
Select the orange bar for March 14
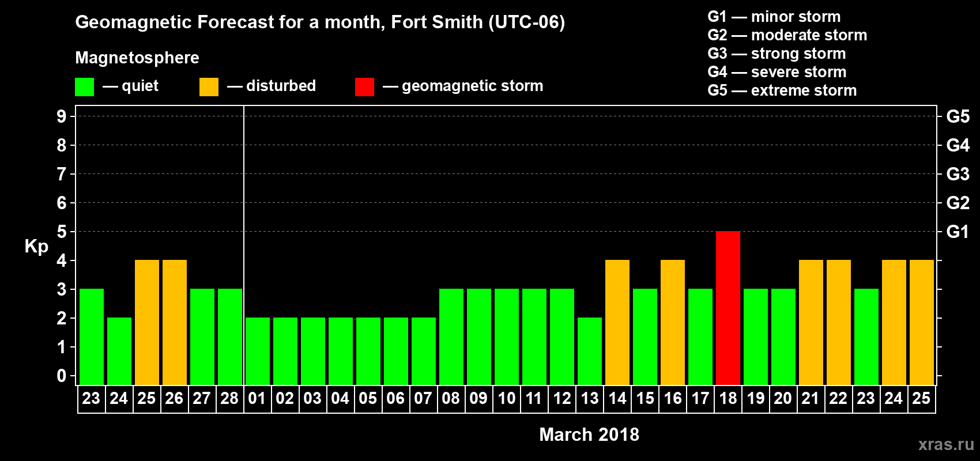pos(617,322)
